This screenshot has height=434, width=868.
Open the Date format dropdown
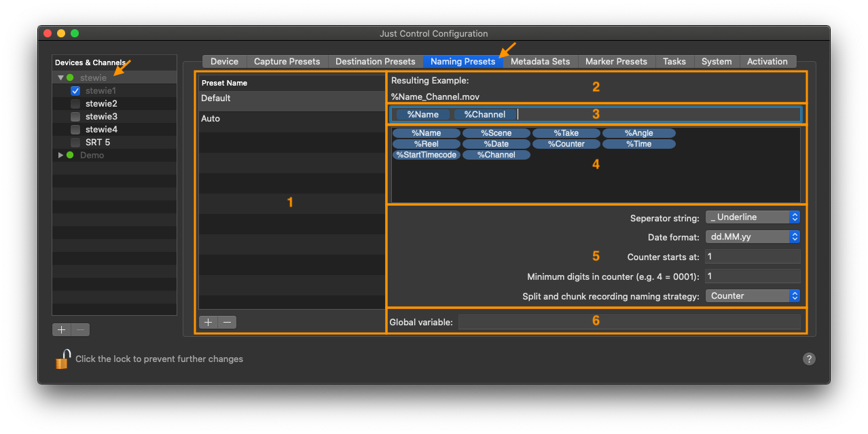pos(753,236)
